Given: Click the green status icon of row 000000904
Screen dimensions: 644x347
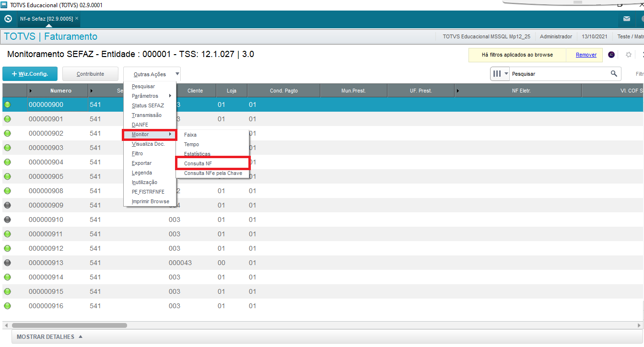Looking at the screenshot, I should coord(7,162).
